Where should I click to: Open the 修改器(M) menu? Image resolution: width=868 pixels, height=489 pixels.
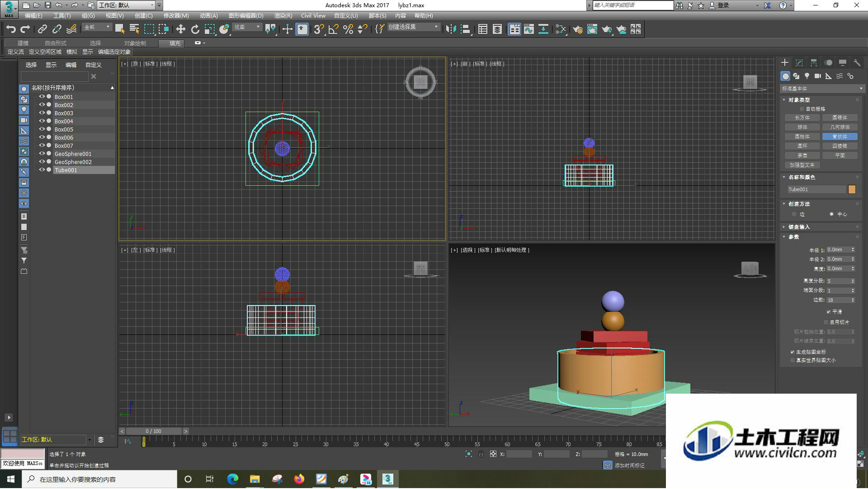pos(176,16)
